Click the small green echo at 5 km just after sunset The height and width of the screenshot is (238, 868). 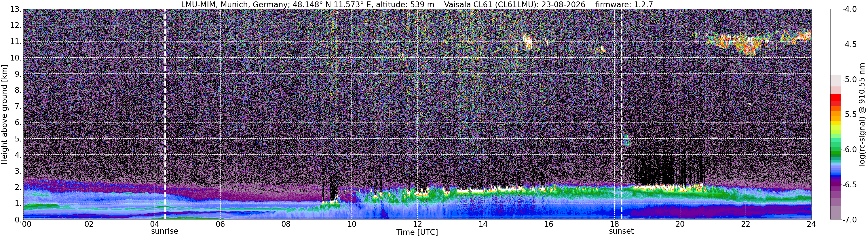[627, 140]
